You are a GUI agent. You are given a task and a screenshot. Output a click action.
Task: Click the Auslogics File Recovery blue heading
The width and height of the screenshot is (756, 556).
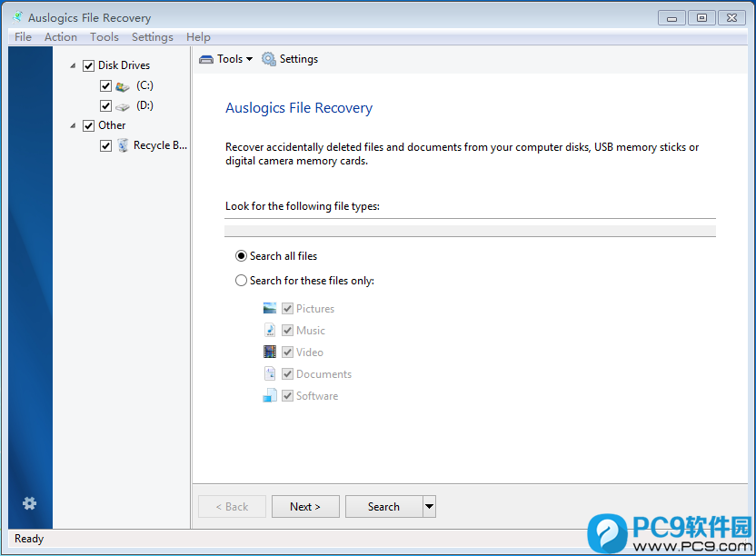[x=299, y=108]
